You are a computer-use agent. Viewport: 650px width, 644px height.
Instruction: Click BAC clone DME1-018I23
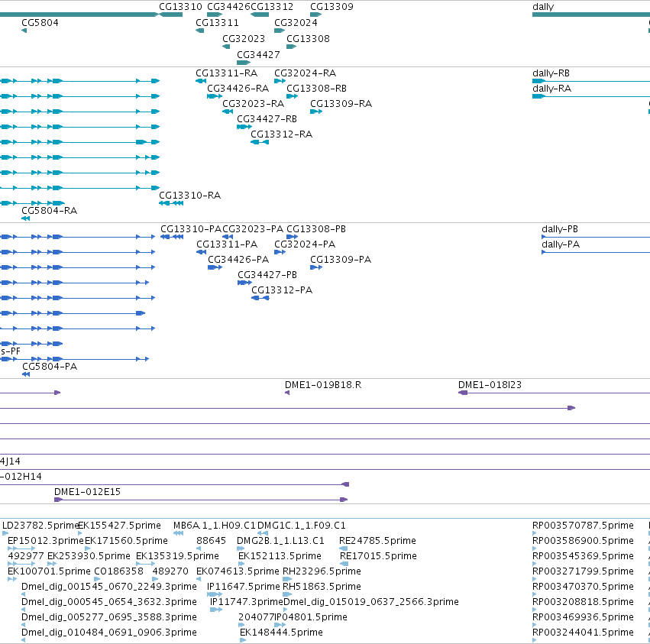(x=490, y=385)
